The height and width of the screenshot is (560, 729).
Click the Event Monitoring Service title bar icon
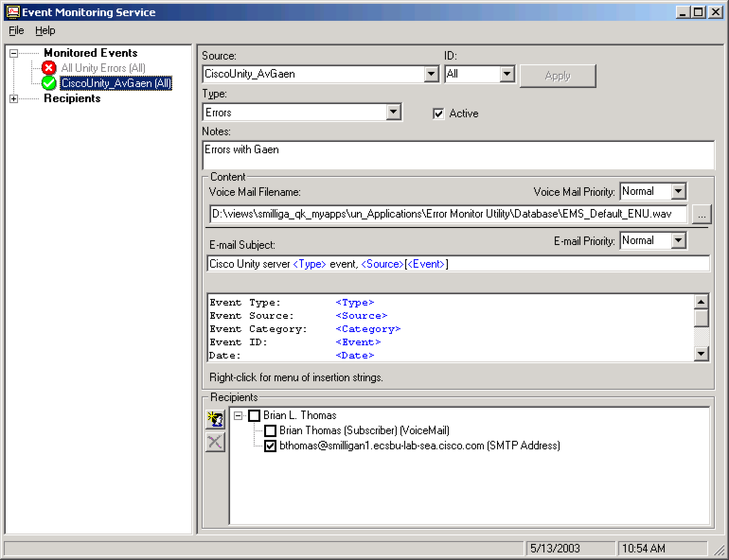pyautogui.click(x=13, y=12)
